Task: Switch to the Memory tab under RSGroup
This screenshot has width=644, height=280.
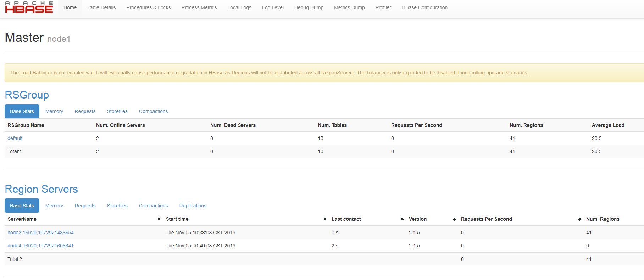Action: [x=54, y=111]
